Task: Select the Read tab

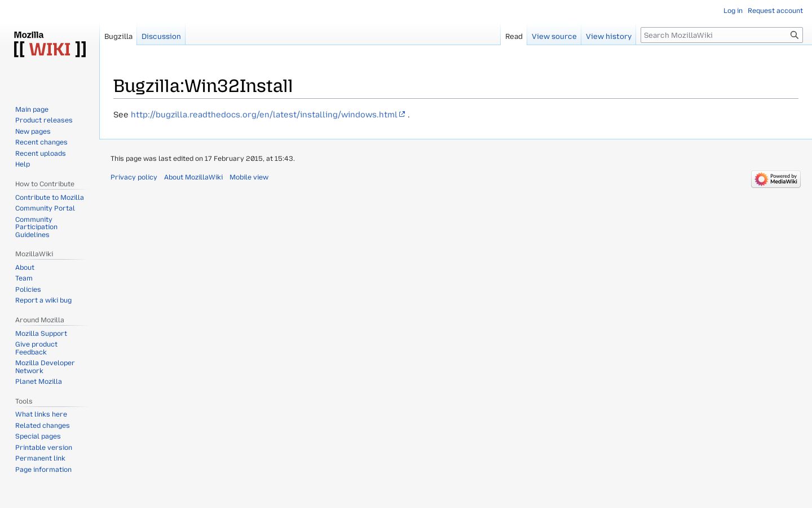Action: (x=514, y=36)
